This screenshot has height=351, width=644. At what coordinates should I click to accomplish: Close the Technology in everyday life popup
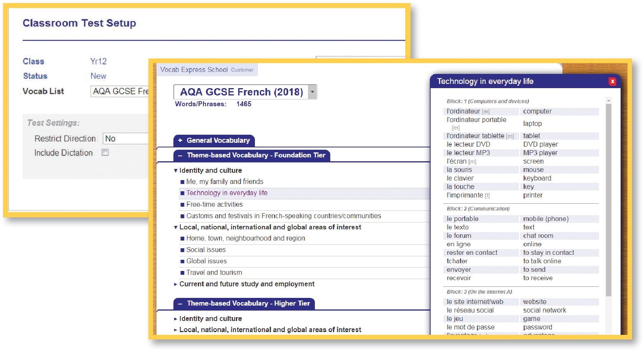(x=612, y=82)
